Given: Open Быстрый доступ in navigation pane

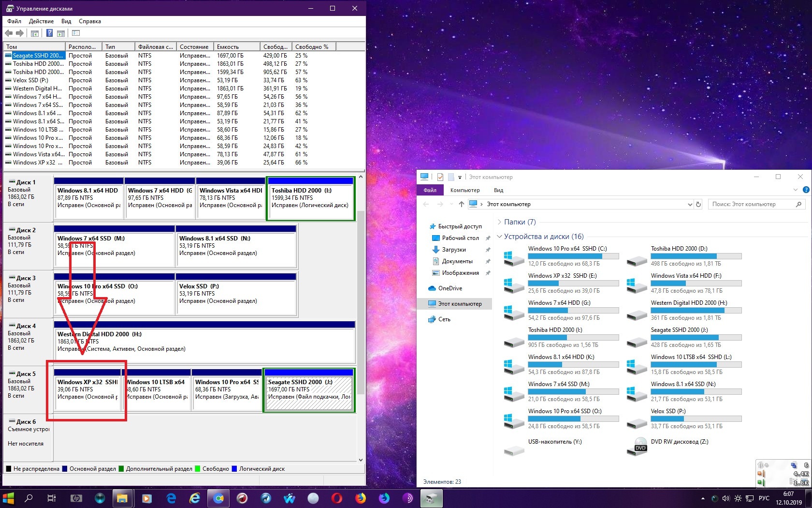Looking at the screenshot, I should pyautogui.click(x=455, y=226).
